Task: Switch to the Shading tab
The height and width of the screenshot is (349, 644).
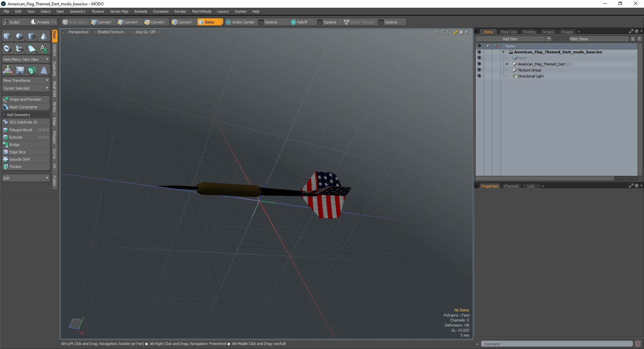Action: pos(529,32)
